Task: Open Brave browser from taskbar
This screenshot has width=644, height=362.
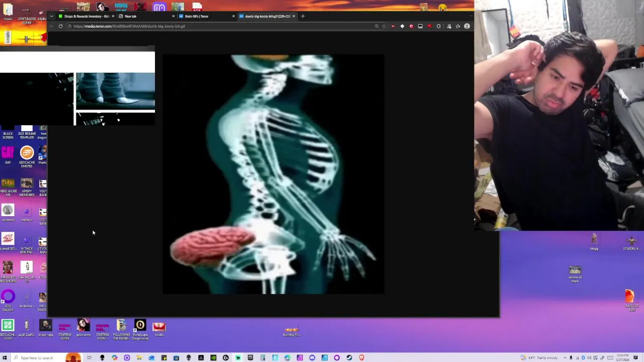Action: pyautogui.click(x=362, y=357)
